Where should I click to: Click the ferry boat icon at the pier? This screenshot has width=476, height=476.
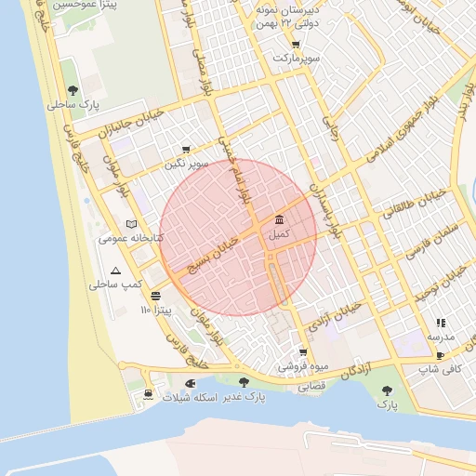149,394
